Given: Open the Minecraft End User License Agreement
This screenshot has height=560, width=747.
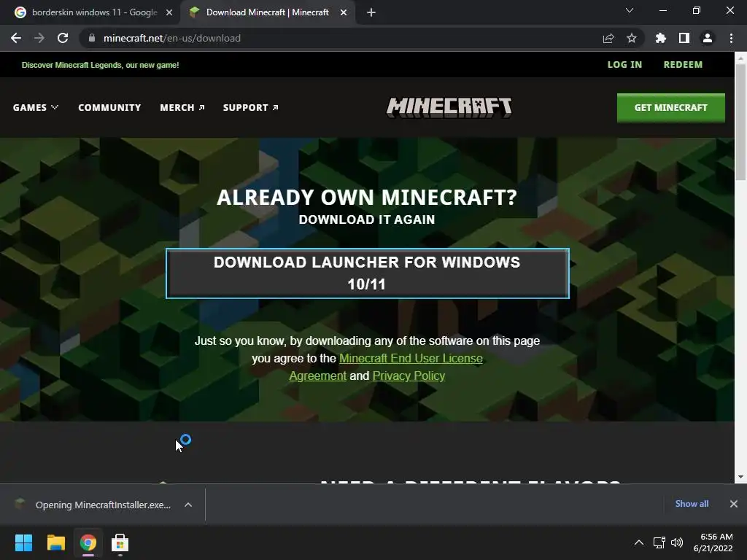Looking at the screenshot, I should pyautogui.click(x=411, y=359).
